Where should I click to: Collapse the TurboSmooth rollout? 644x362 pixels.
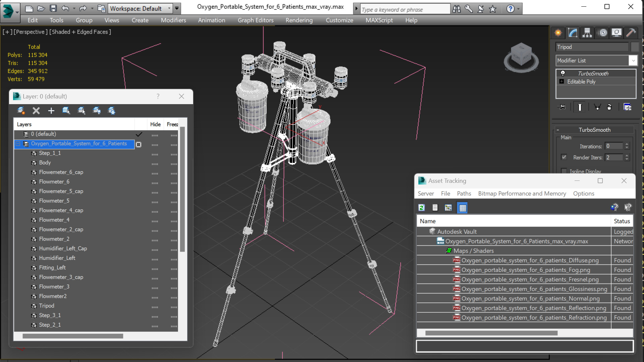(x=558, y=130)
